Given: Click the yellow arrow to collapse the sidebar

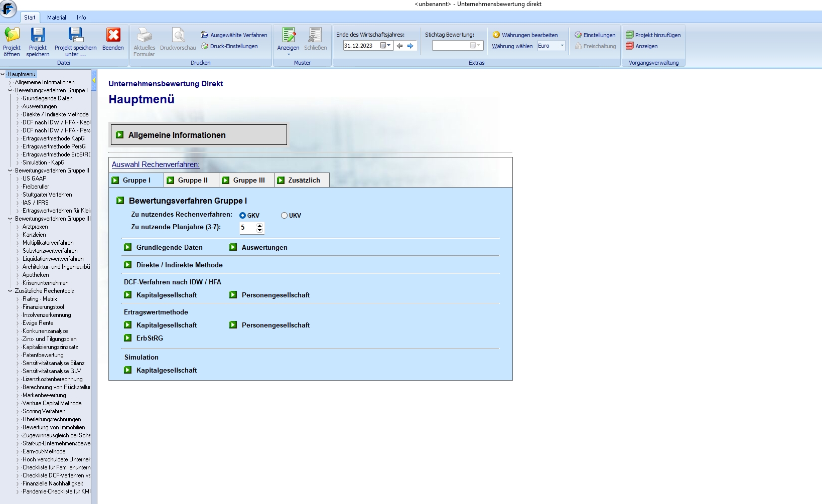Looking at the screenshot, I should click(x=94, y=80).
